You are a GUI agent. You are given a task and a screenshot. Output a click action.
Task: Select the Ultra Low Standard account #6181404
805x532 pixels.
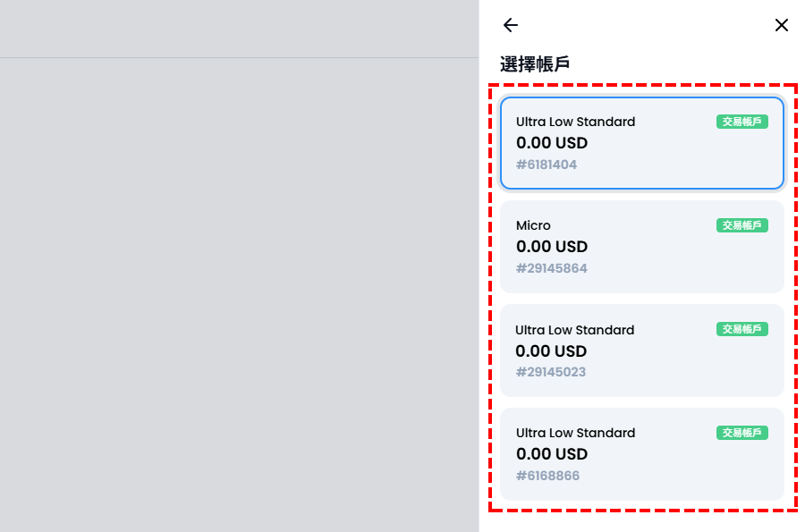[x=641, y=143]
